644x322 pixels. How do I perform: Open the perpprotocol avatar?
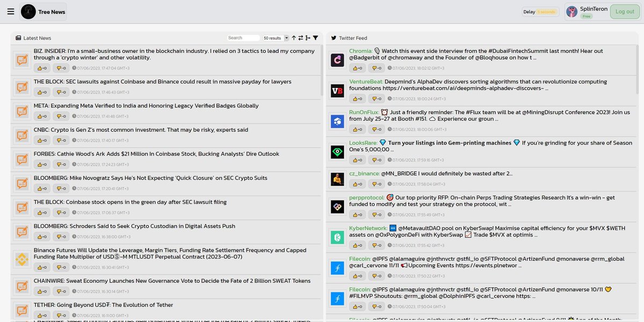pyautogui.click(x=338, y=206)
